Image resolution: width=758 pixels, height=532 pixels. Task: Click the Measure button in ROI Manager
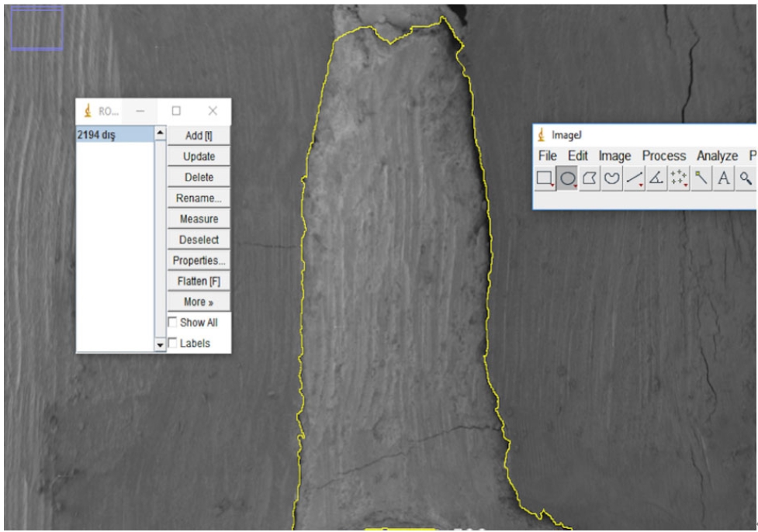coord(199,219)
